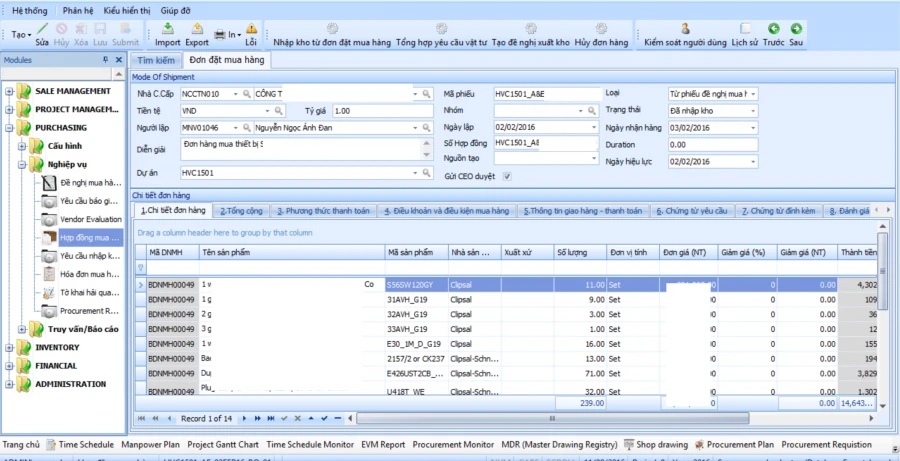Close the Modules panel
This screenshot has height=461, width=900.
coord(119,60)
